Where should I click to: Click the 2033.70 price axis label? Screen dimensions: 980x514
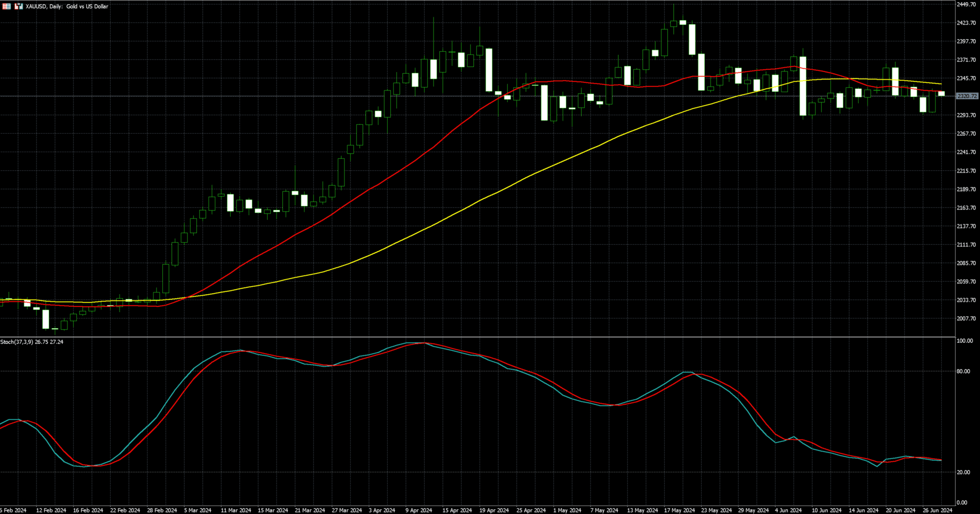tap(966, 300)
